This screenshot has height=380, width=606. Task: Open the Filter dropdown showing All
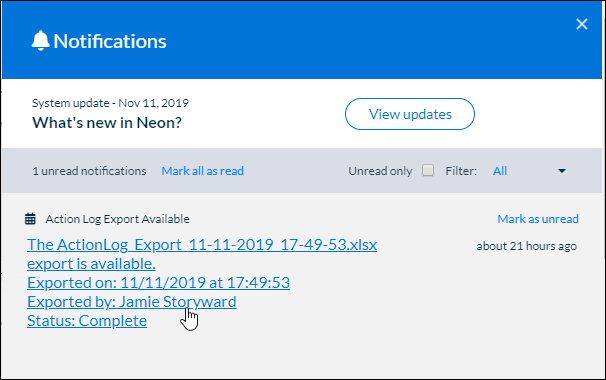click(529, 171)
